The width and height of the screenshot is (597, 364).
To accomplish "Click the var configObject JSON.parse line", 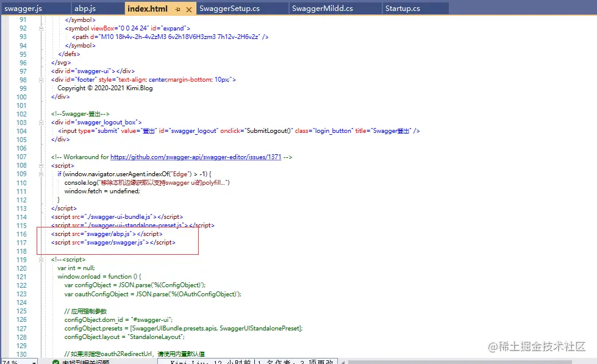I will coord(135,285).
